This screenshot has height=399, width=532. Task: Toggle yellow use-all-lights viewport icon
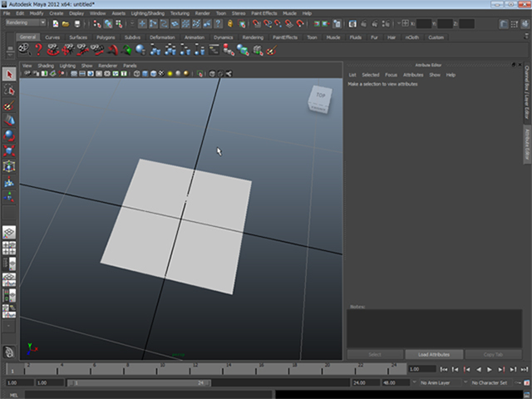[x=170, y=74]
